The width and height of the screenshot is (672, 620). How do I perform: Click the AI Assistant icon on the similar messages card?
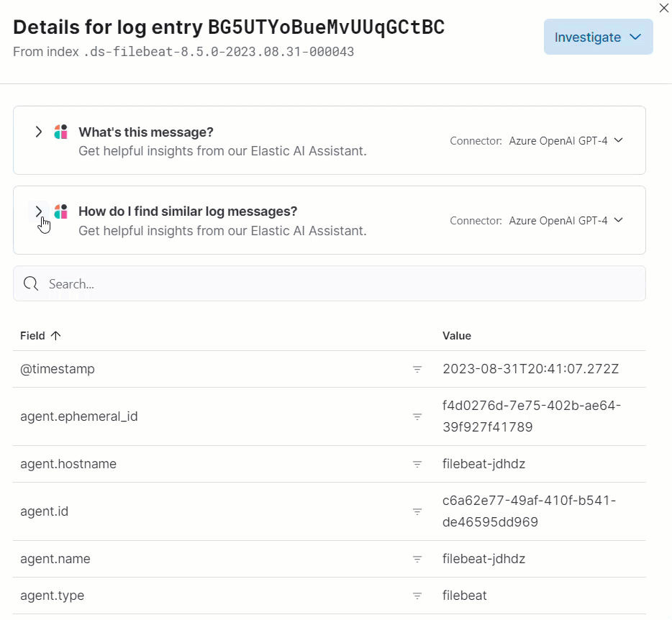tap(60, 211)
